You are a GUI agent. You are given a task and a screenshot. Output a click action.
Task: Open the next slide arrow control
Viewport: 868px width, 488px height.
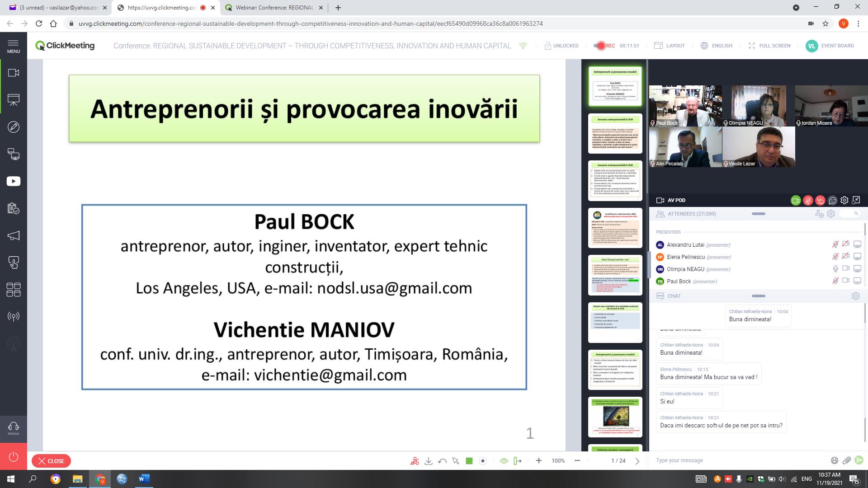[637, 461]
